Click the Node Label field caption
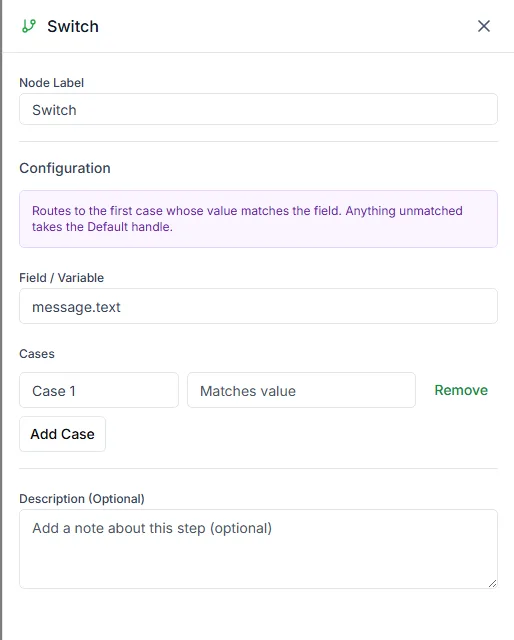 point(51,83)
